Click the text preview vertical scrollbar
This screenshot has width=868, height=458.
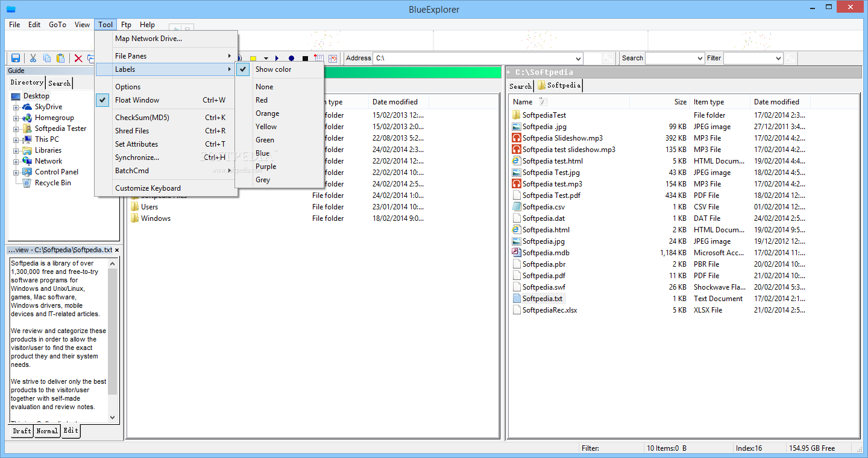(112, 340)
